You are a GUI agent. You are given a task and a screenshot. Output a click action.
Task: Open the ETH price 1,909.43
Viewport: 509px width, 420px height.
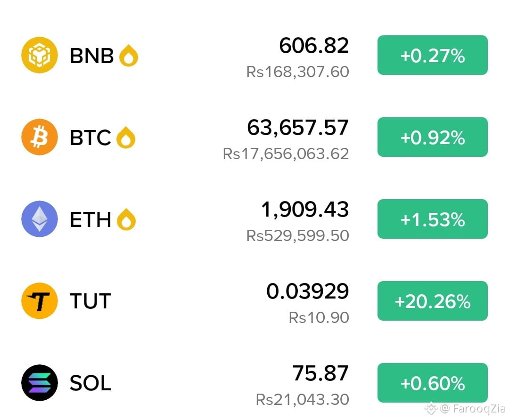[x=305, y=210]
